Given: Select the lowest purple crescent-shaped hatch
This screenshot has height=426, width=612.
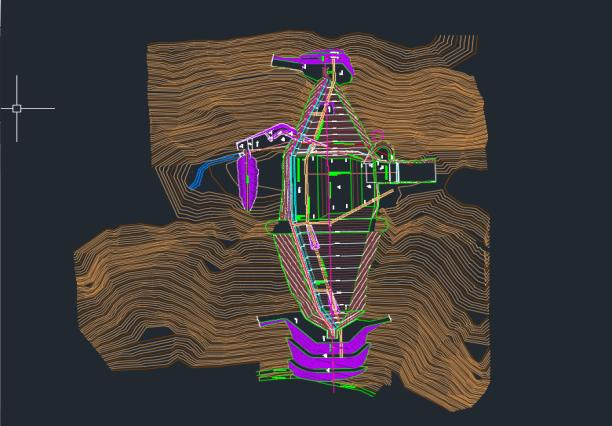Looking at the screenshot, I should click(x=326, y=373).
